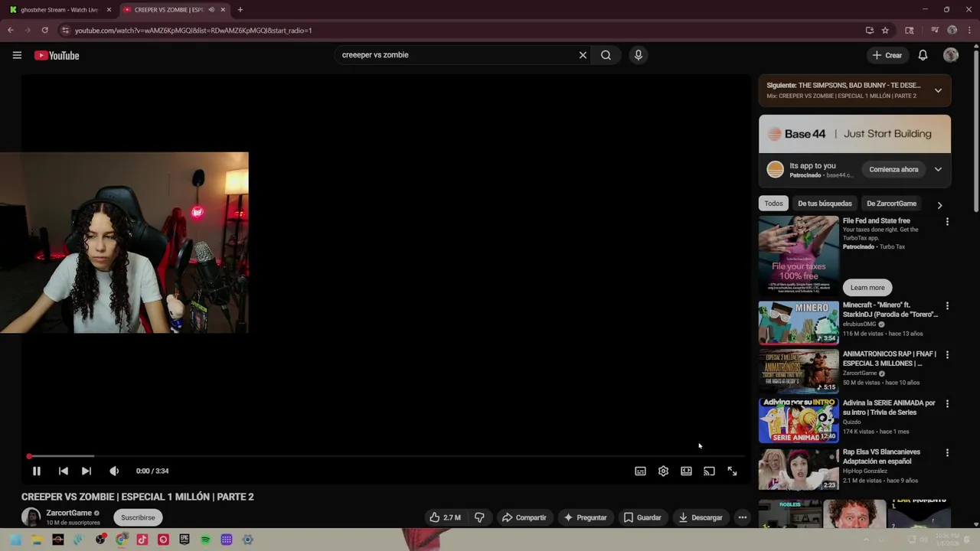Click the Crear button
Viewport: 980px width, 551px height.
pos(887,55)
